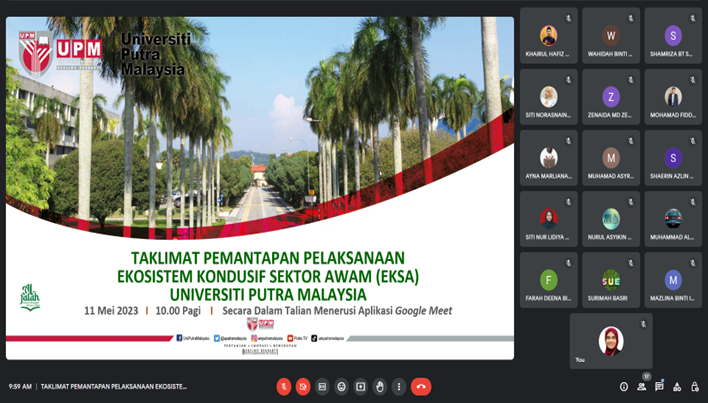This screenshot has height=403, width=708.
Task: Open the More options three-dot menu
Action: [399, 387]
